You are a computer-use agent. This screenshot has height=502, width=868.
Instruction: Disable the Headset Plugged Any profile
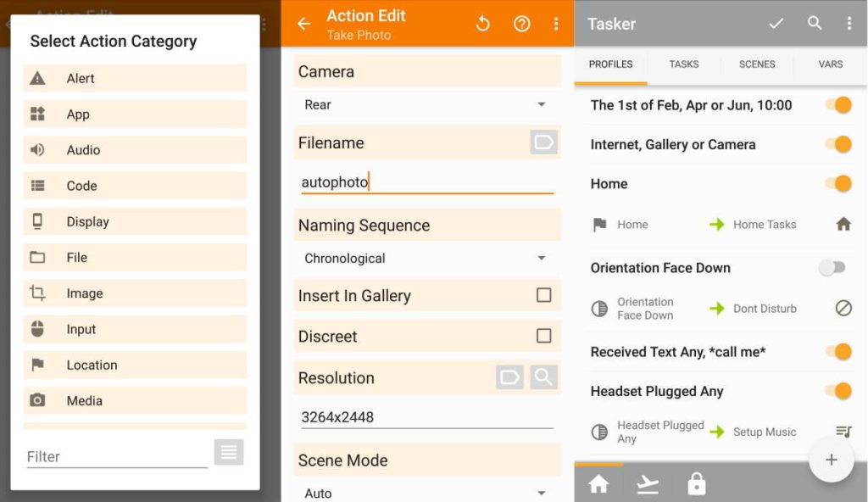(839, 391)
